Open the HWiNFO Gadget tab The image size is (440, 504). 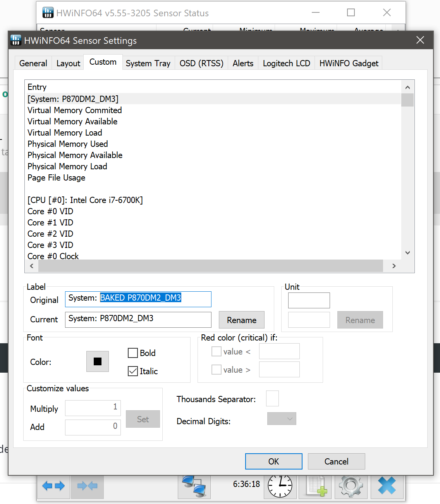point(349,63)
